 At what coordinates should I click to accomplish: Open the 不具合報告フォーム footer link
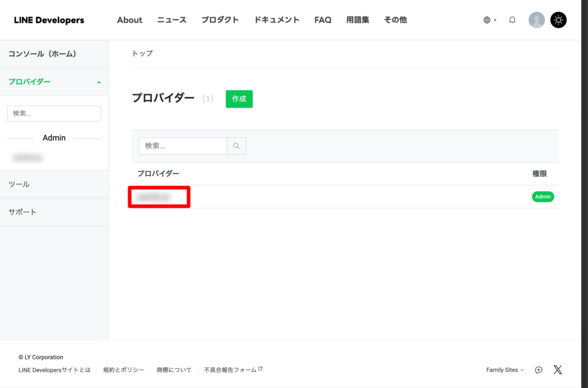(x=233, y=370)
